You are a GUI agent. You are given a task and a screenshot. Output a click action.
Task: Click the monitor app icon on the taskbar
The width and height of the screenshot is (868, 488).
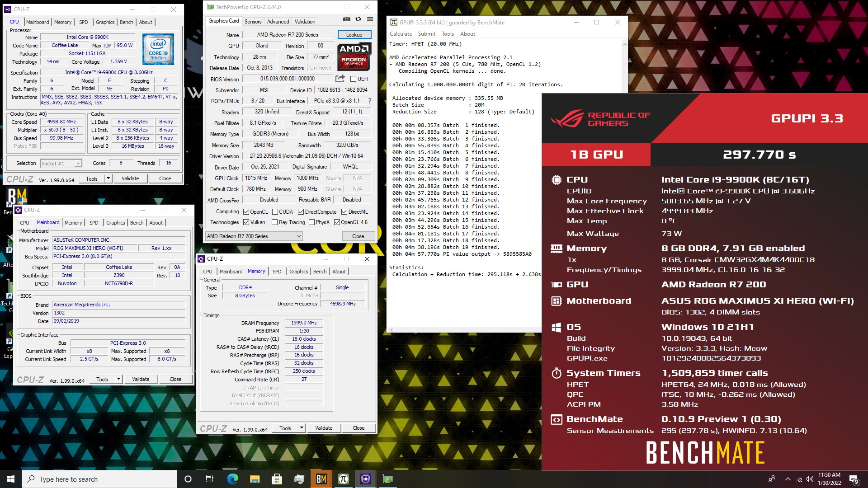click(x=299, y=479)
